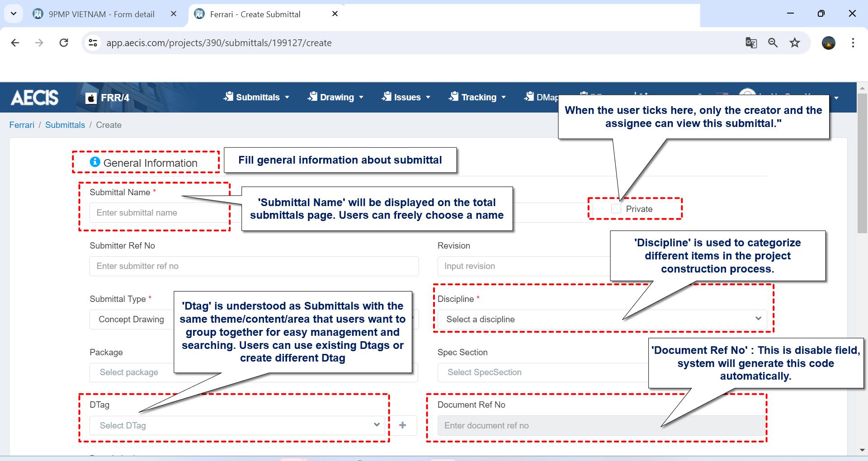Open site information icon in address bar

[93, 43]
